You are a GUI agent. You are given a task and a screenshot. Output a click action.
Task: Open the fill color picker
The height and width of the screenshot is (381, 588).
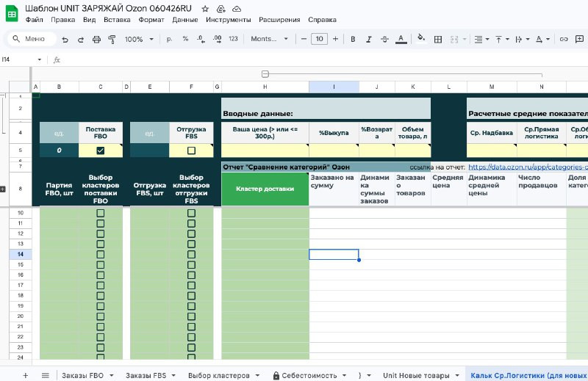point(421,39)
